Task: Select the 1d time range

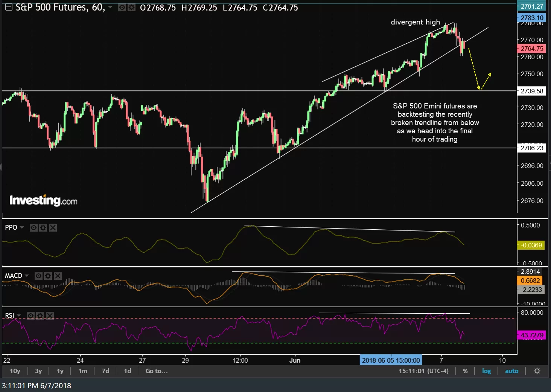Action: (128, 371)
